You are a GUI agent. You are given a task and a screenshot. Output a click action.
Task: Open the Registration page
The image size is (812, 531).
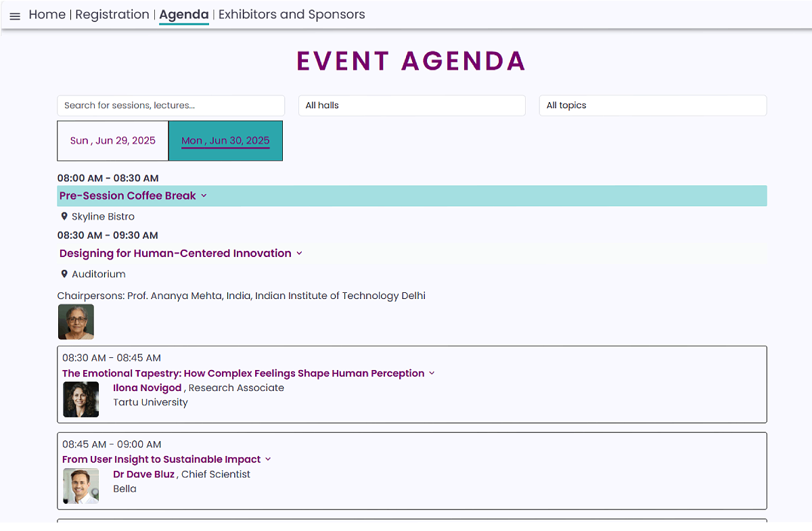pos(112,15)
